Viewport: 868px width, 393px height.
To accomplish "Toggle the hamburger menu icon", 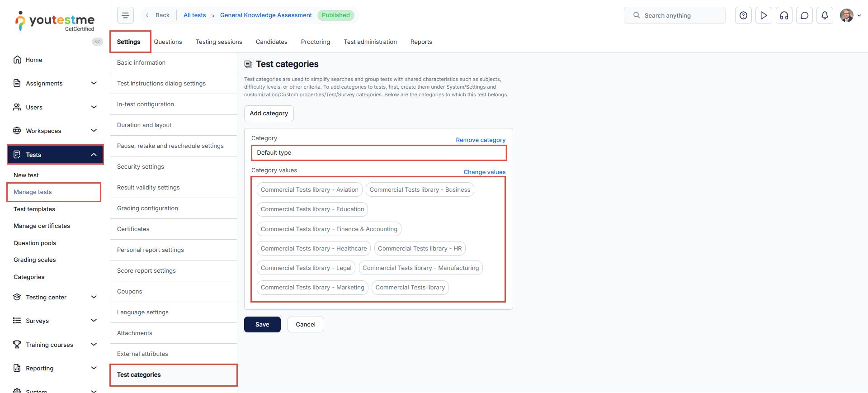I will tap(125, 15).
